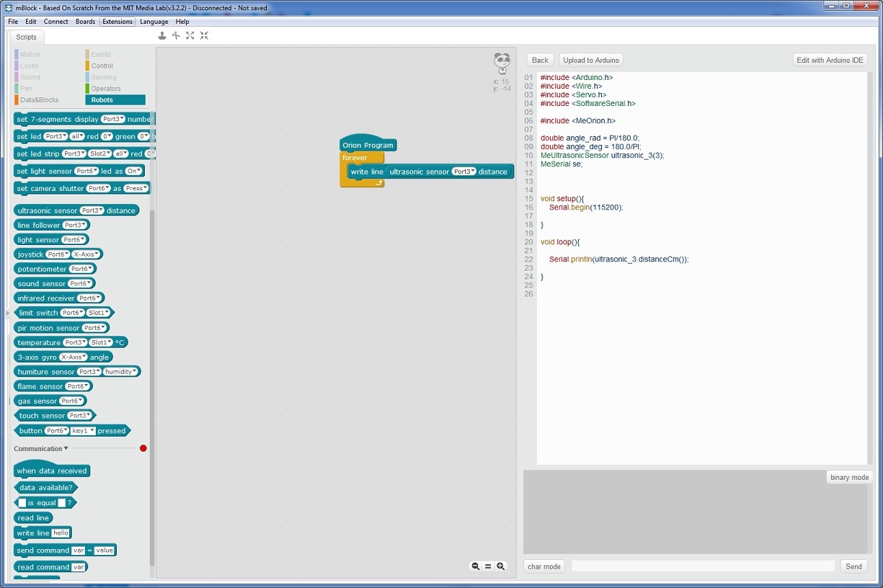Click Edit with Arduino IDE

click(830, 61)
